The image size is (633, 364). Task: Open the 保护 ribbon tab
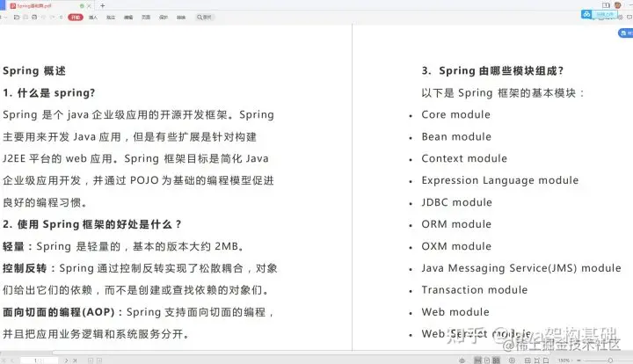click(x=164, y=18)
